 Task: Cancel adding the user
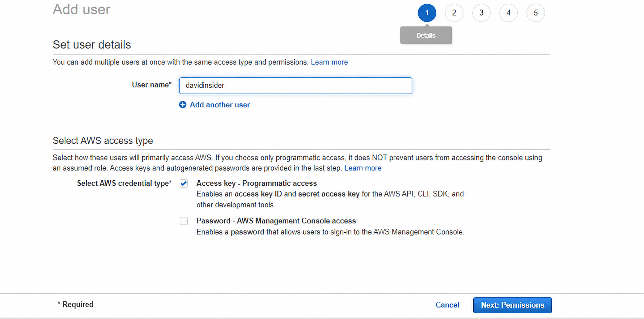pyautogui.click(x=447, y=305)
